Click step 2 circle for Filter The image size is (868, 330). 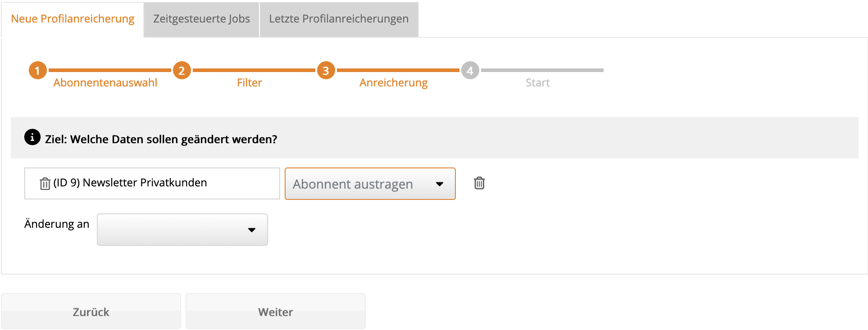point(182,71)
